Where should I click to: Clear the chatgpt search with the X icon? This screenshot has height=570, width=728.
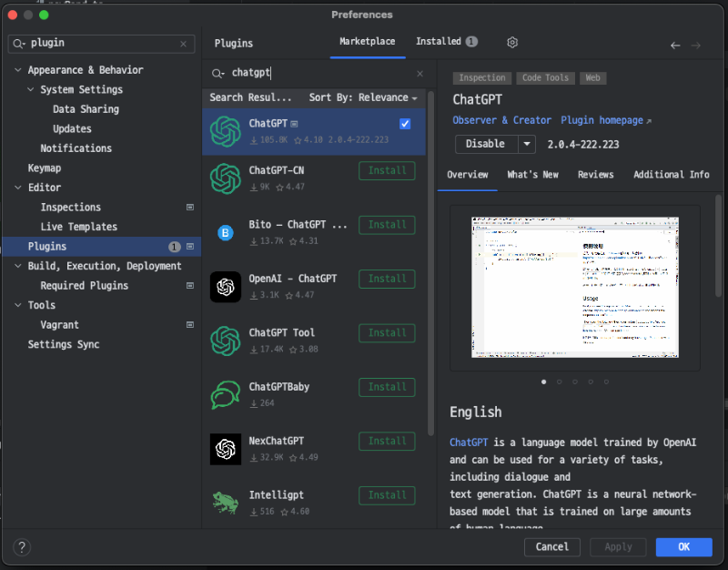(x=419, y=72)
